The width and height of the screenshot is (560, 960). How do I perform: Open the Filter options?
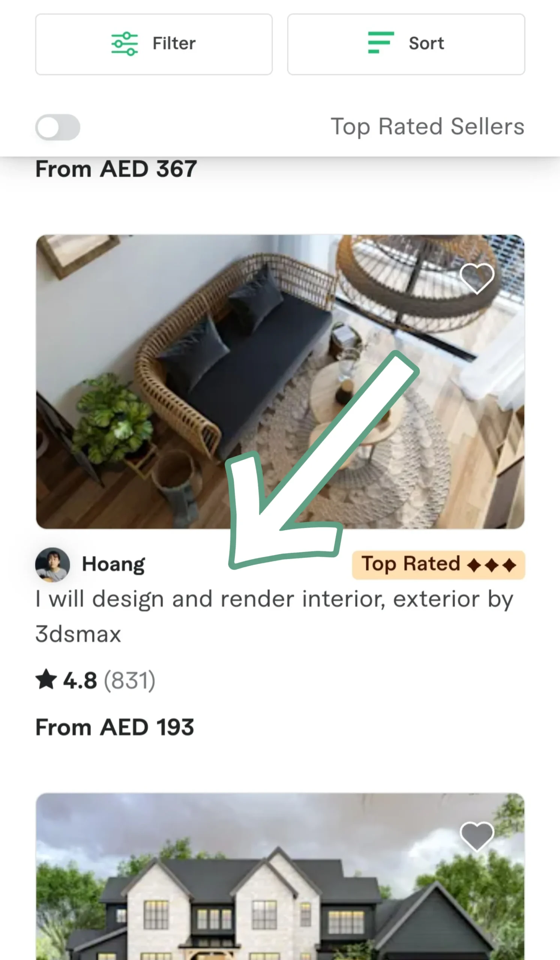154,44
